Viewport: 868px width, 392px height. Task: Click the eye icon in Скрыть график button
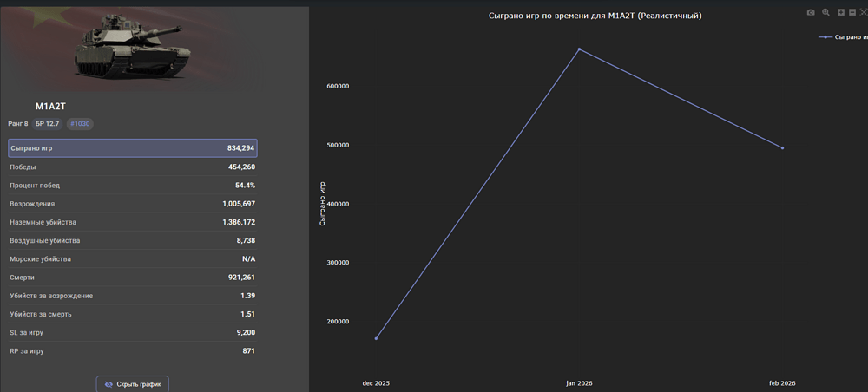108,383
